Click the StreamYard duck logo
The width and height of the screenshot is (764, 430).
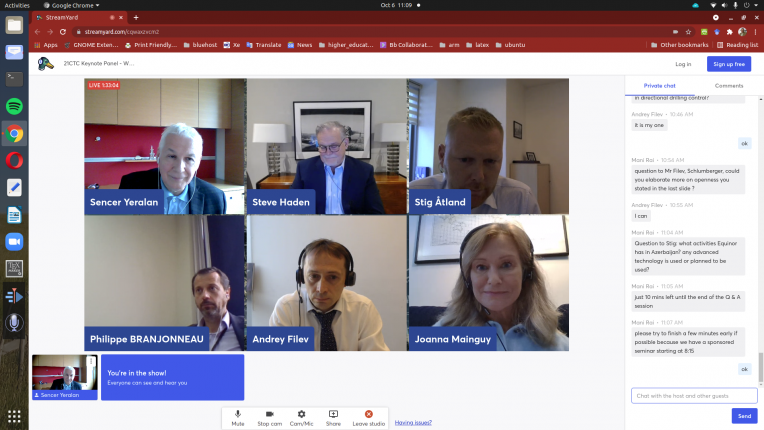pos(45,63)
